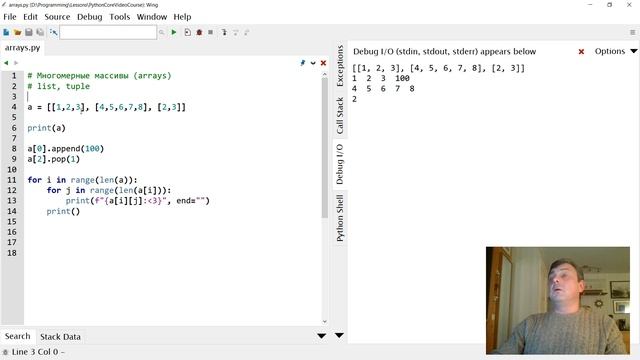
Task: Click the magnifier search icon
Action: pyautogui.click(x=162, y=32)
